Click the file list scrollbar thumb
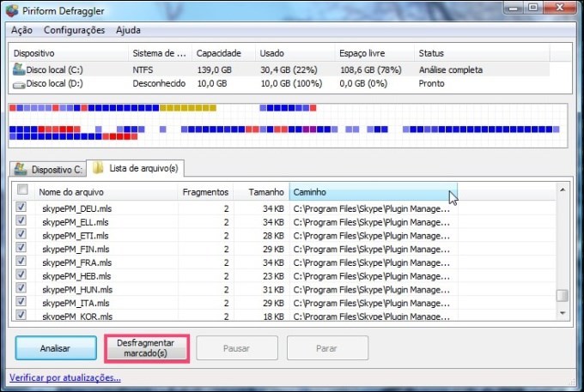Screen dimensions: 584x392 [563, 296]
